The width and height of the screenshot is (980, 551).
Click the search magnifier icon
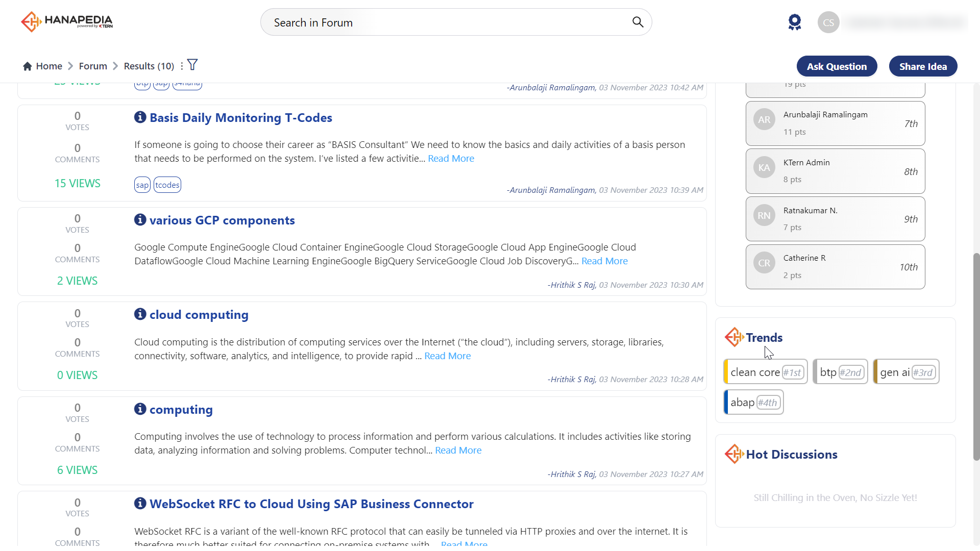638,22
